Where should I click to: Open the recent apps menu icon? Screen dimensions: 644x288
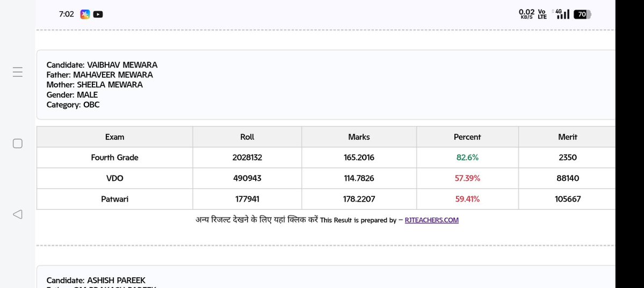click(17, 72)
